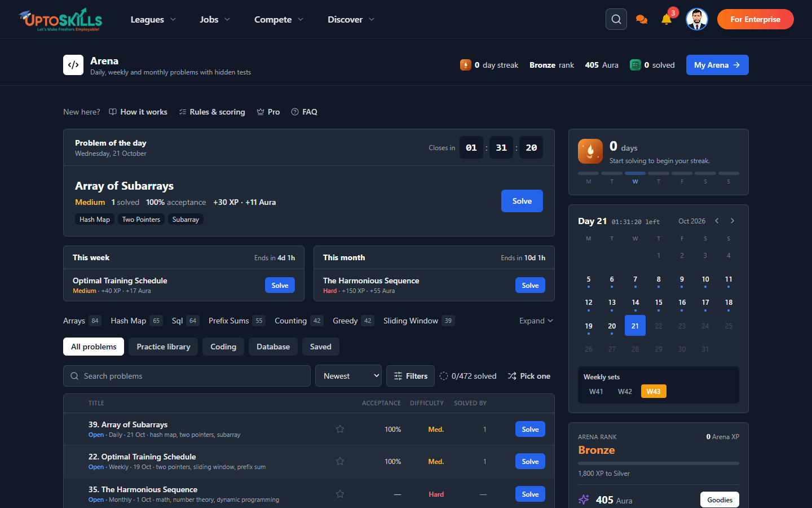Click the Aura sparkle icon near 405
812x508 pixels.
(x=584, y=500)
